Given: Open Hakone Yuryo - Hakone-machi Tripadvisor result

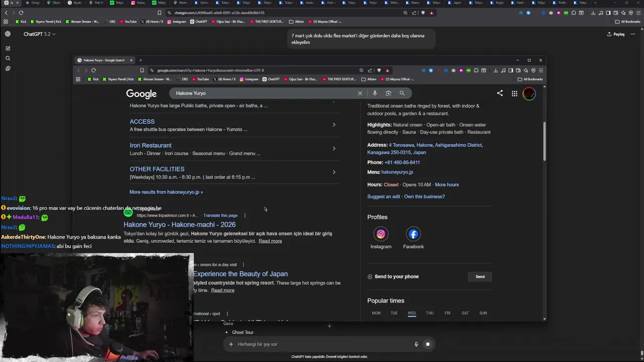Looking at the screenshot, I should pos(180,225).
